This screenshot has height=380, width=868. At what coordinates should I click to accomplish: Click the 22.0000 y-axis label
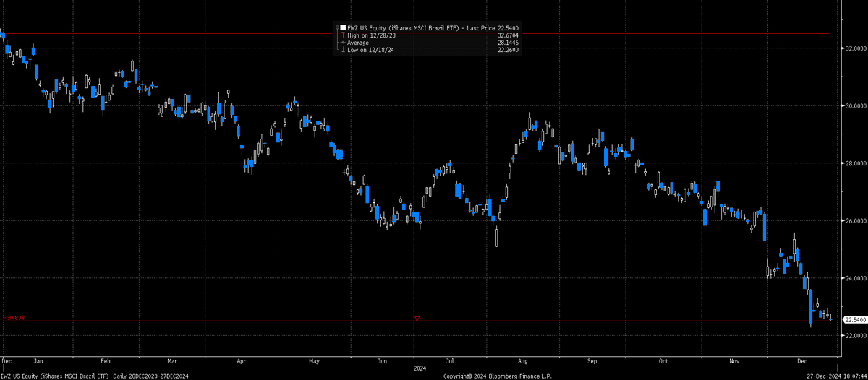click(x=856, y=335)
